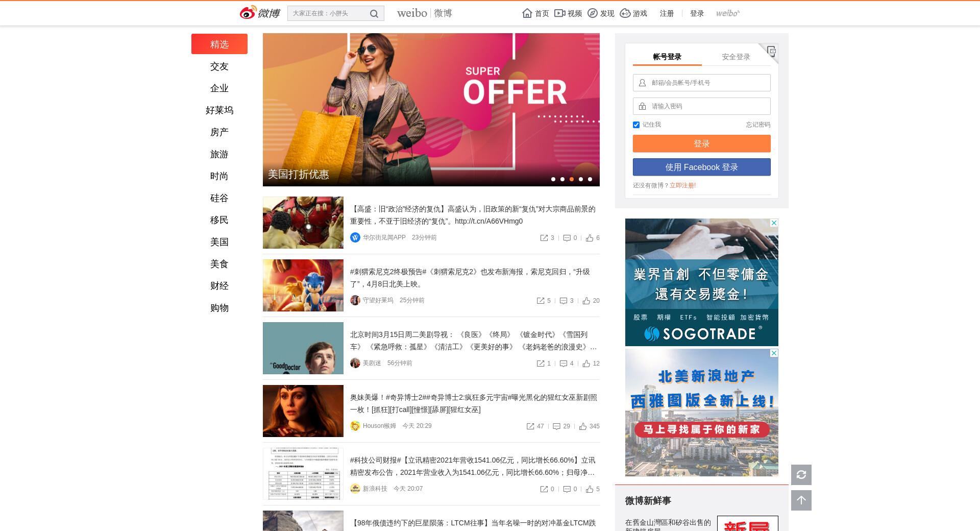980x531 pixels.
Task: Open the video (视频) icon
Action: (x=560, y=13)
